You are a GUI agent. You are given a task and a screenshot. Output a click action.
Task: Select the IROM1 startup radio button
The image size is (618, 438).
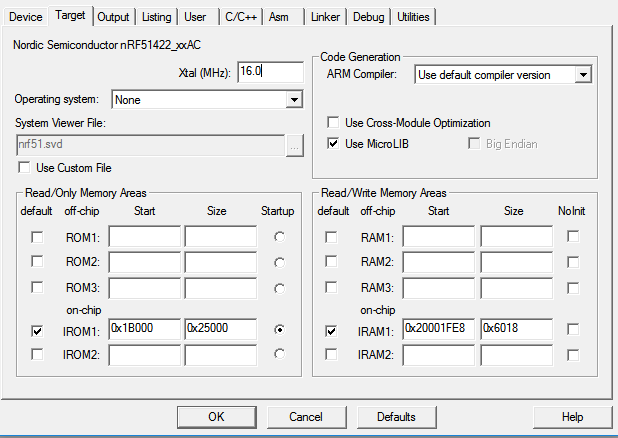coord(279,330)
